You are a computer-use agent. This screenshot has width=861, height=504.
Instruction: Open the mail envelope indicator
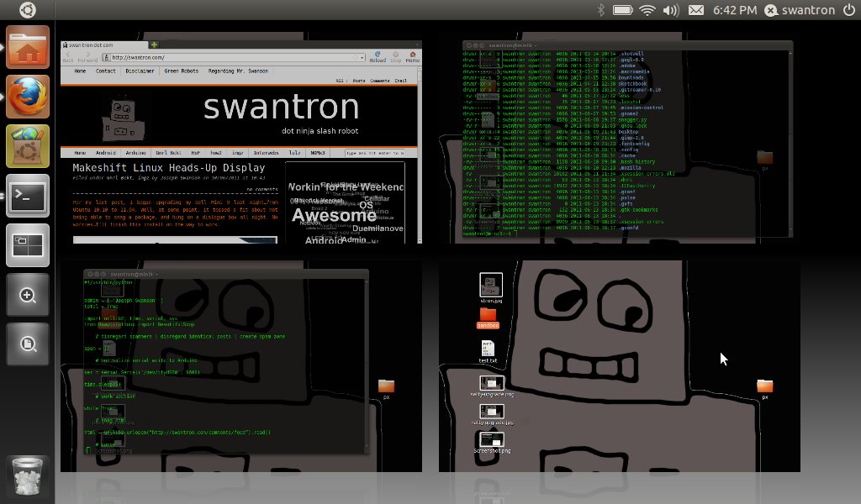(x=695, y=11)
